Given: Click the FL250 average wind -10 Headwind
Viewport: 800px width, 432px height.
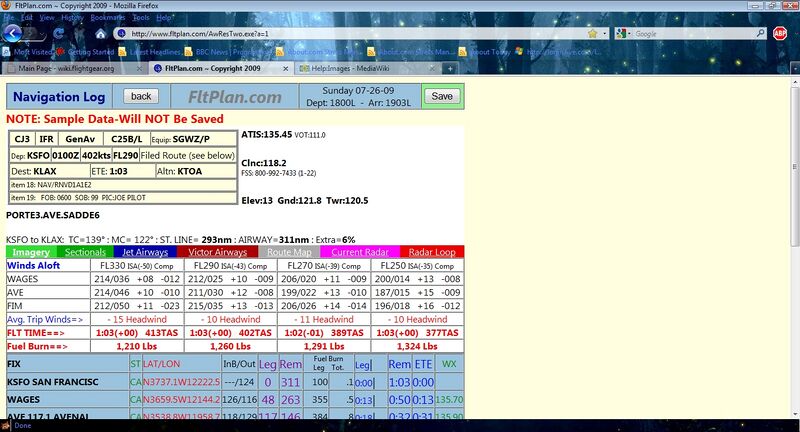Looking at the screenshot, I should pyautogui.click(x=417, y=319).
